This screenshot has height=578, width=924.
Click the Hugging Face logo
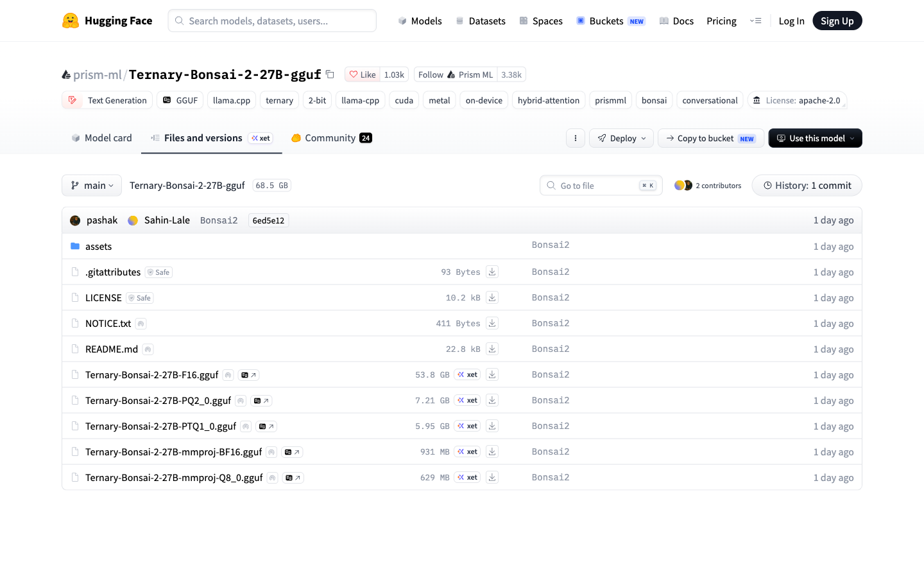pos(107,21)
